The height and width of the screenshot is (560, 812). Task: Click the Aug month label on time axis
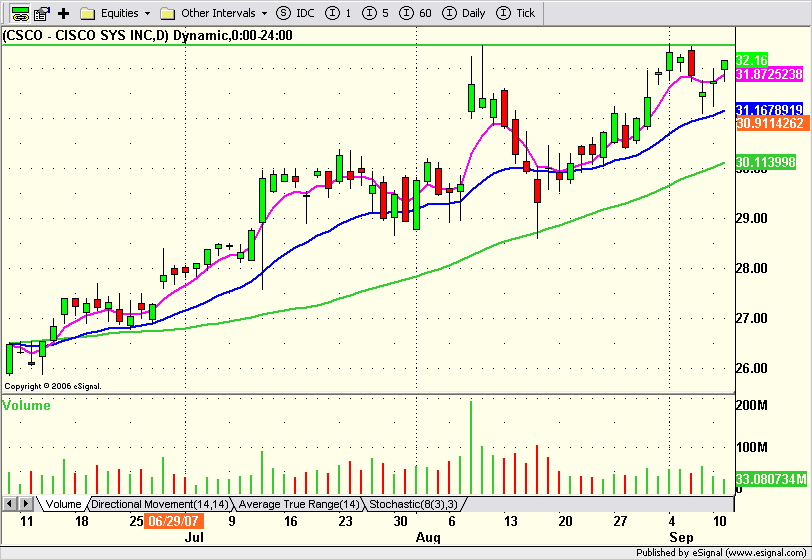tap(428, 537)
